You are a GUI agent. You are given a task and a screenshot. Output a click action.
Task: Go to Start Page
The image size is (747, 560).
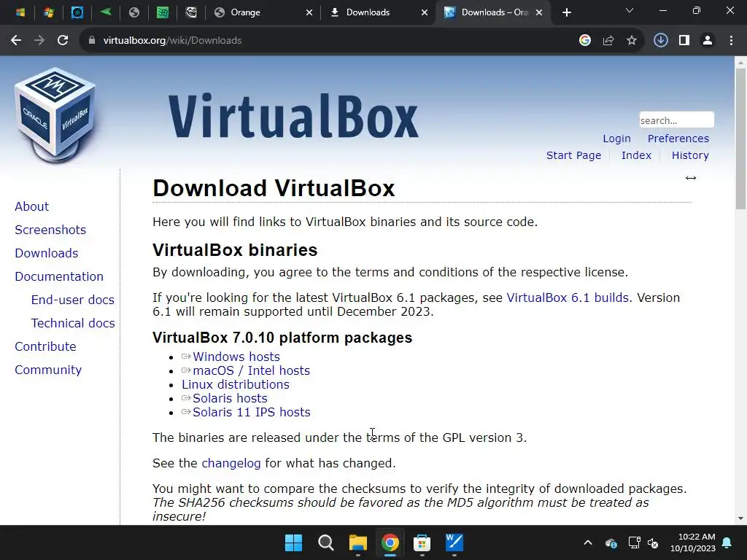573,155
